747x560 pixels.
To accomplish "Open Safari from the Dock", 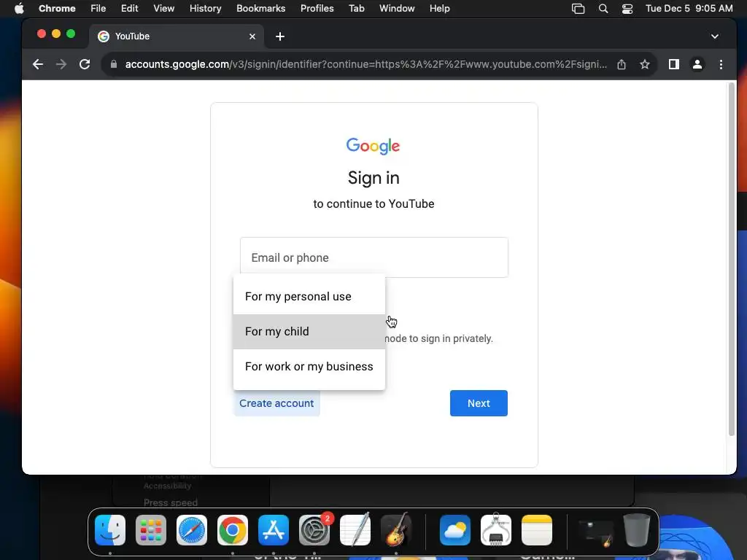I will 192,530.
